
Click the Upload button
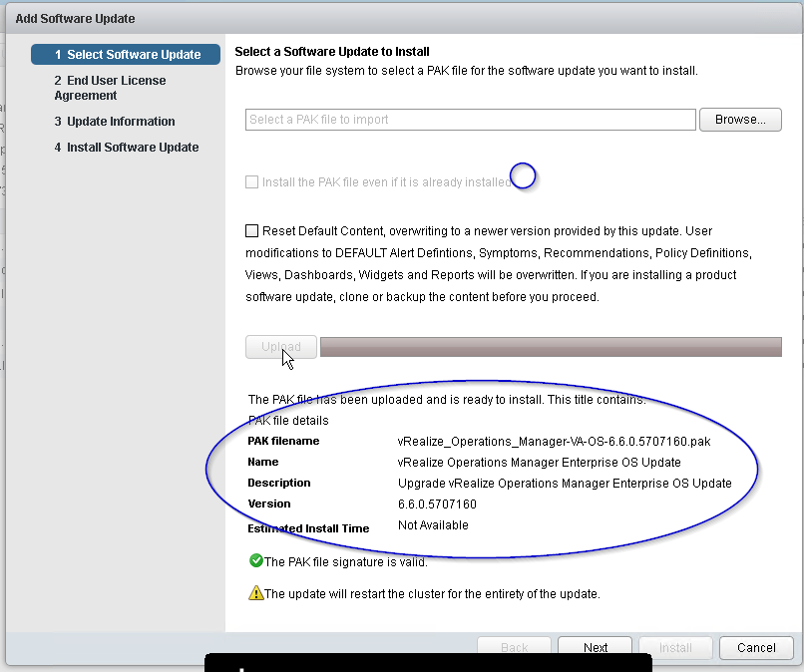(x=281, y=347)
